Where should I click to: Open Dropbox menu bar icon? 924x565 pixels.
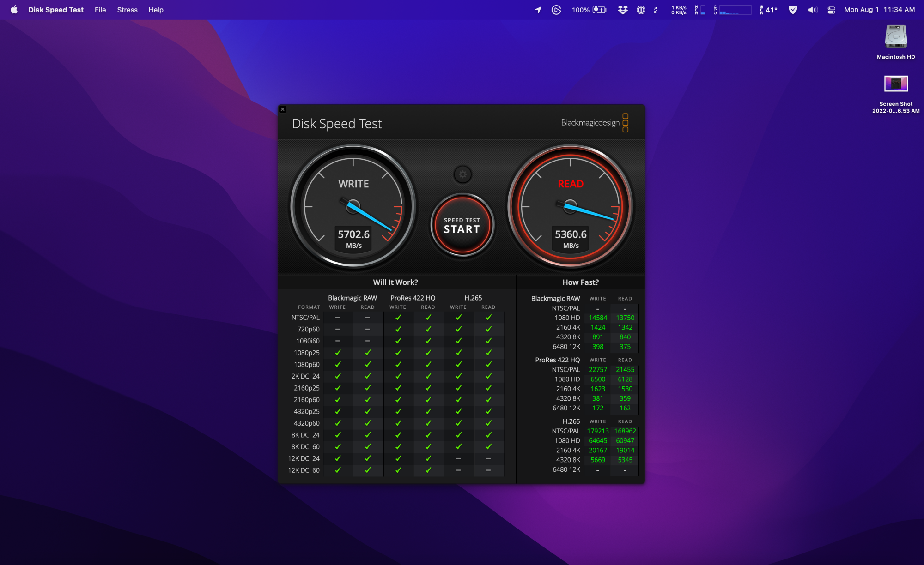coord(623,10)
